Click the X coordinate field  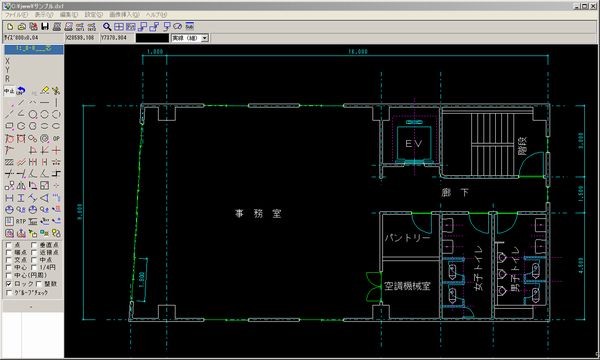80,38
